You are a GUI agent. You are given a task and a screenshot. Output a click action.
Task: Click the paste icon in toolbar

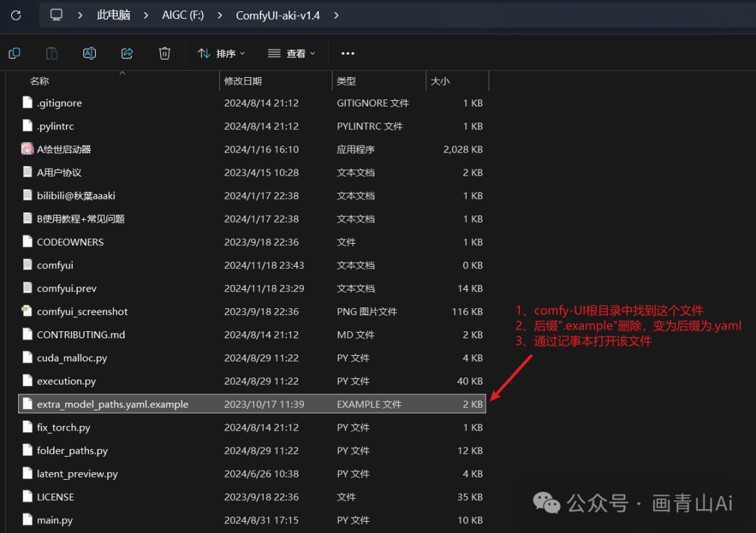pos(52,53)
